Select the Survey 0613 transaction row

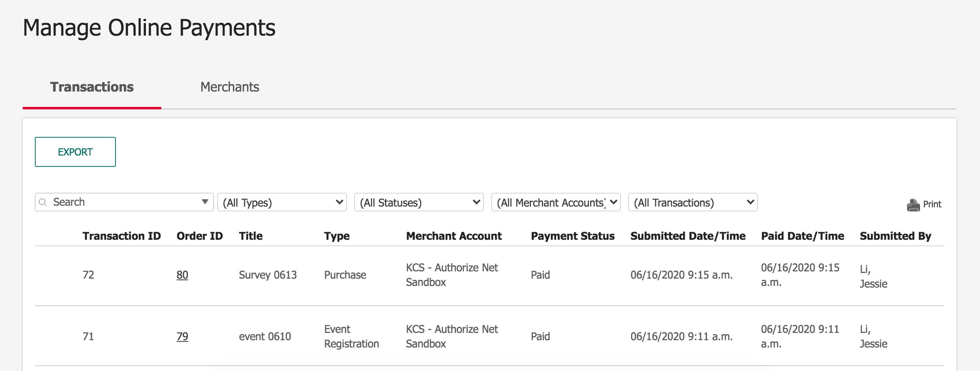click(267, 275)
